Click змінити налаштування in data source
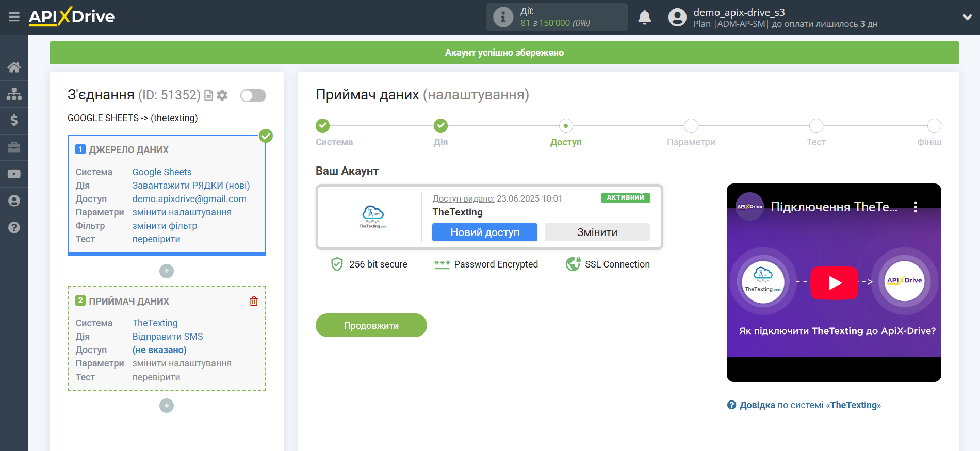980x451 pixels. (182, 212)
